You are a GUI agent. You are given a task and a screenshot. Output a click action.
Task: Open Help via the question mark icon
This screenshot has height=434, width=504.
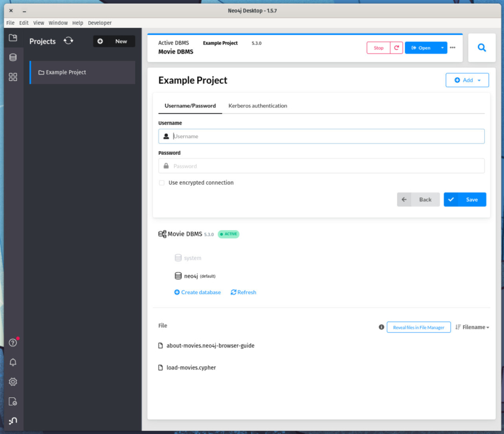click(12, 343)
